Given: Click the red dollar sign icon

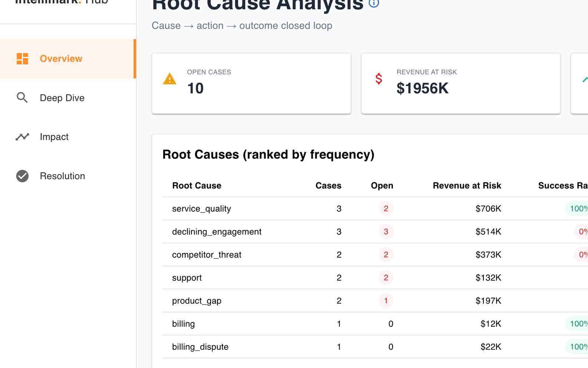Looking at the screenshot, I should 379,79.
